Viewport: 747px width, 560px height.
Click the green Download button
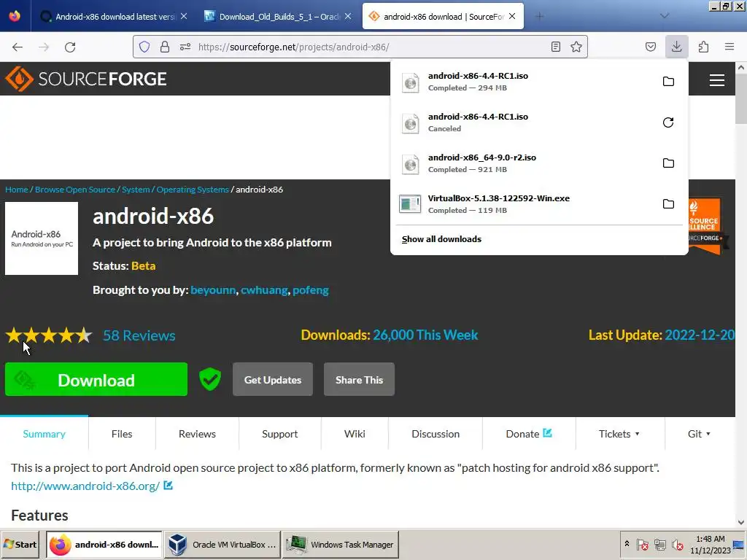point(96,379)
